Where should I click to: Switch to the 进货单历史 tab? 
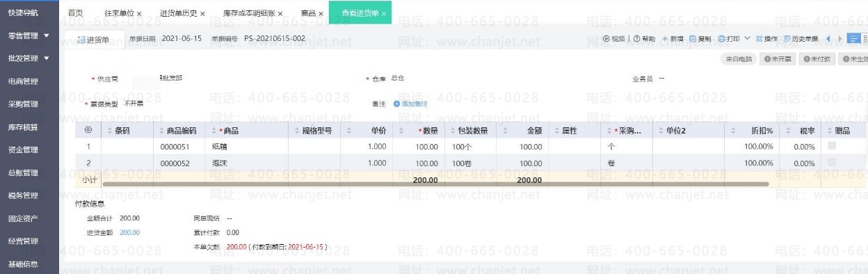178,13
